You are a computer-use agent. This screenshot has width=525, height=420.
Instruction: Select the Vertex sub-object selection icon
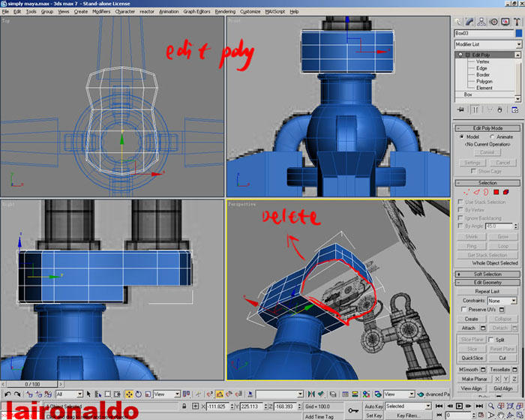(466, 193)
